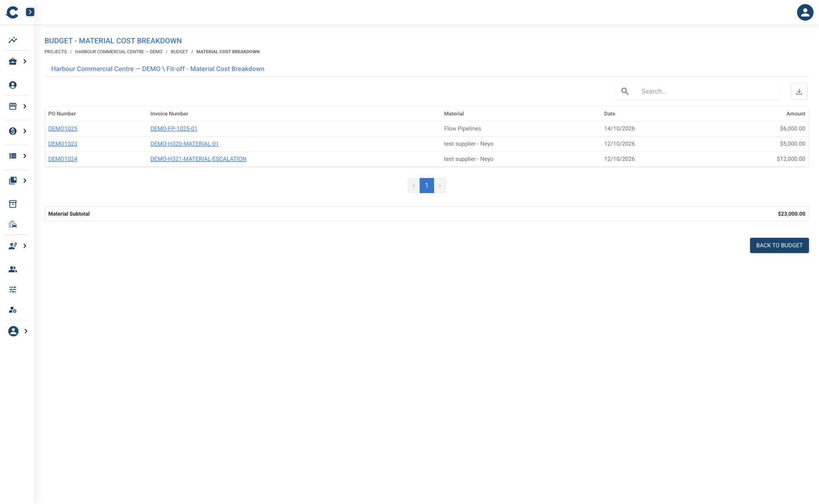Focus the Search input field
This screenshot has height=504, width=819.
click(708, 92)
